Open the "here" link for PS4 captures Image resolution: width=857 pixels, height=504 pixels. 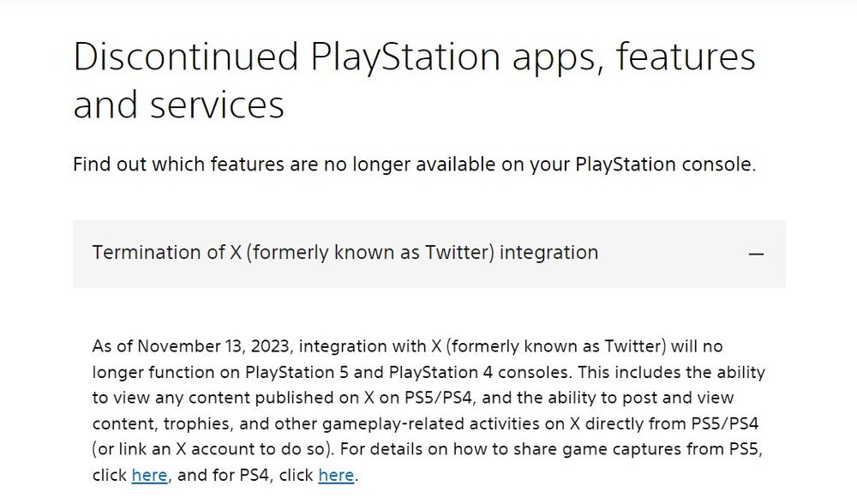336,474
